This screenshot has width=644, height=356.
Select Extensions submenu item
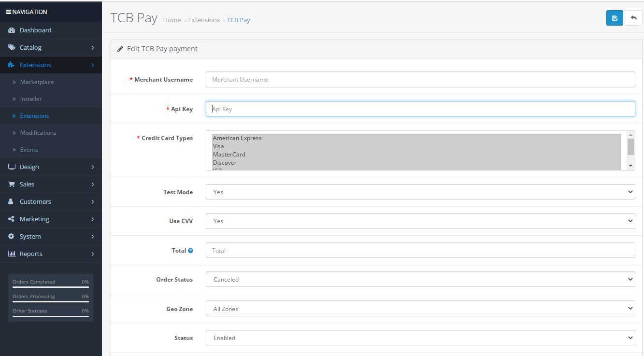click(51, 116)
